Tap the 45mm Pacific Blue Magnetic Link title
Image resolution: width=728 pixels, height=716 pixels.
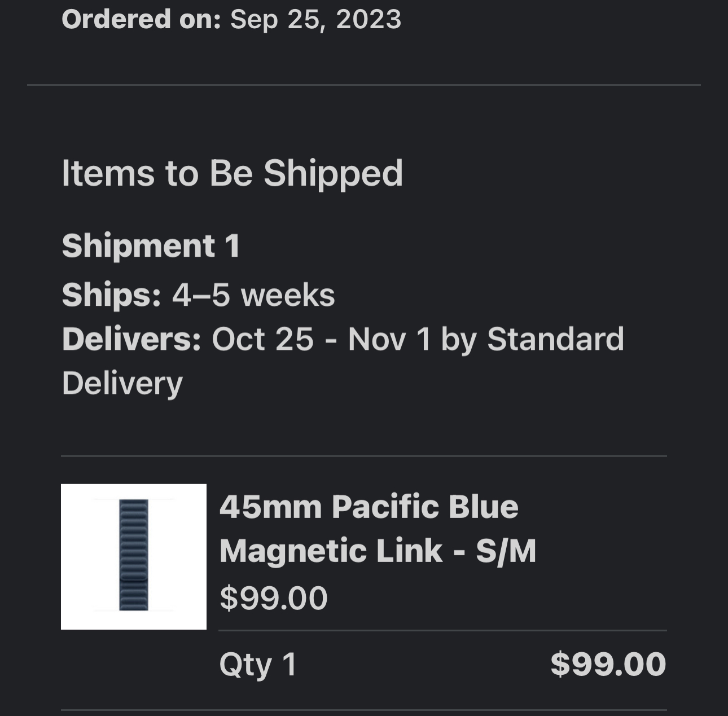click(377, 528)
